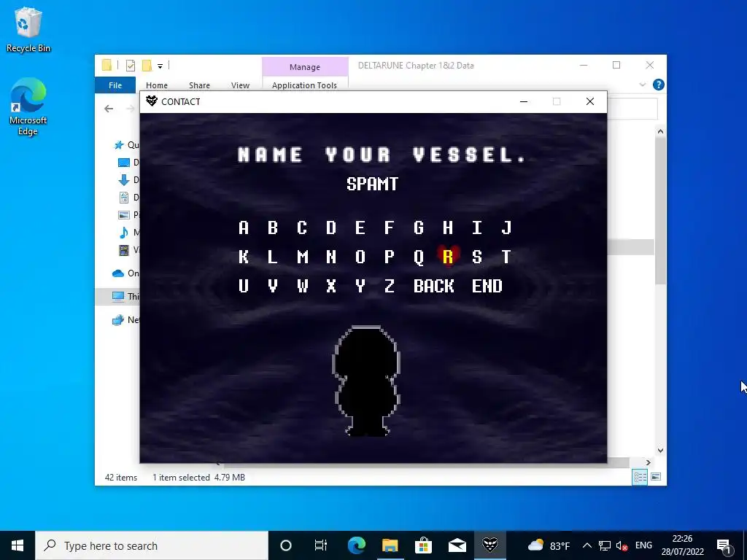Select letter A in the naming grid
Viewport: 747px width, 560px height.
coord(244,227)
